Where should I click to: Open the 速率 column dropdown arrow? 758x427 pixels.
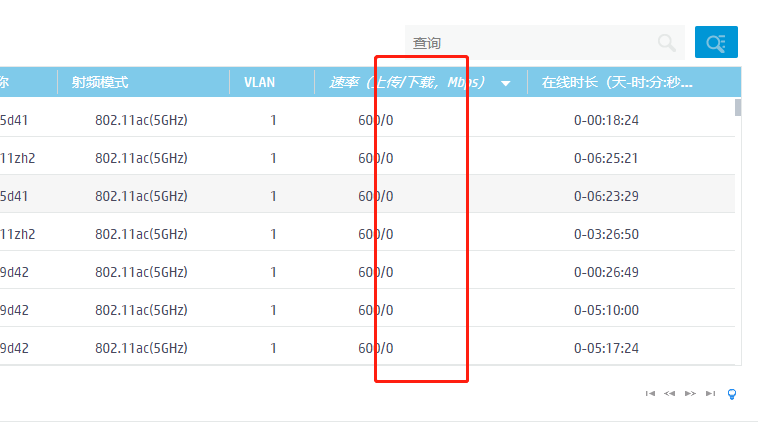click(506, 83)
